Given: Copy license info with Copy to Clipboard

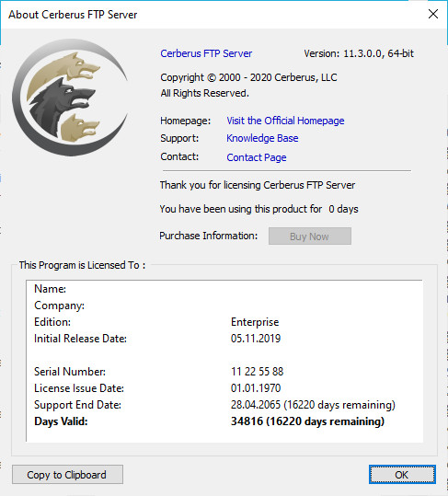Looking at the screenshot, I should (x=67, y=475).
